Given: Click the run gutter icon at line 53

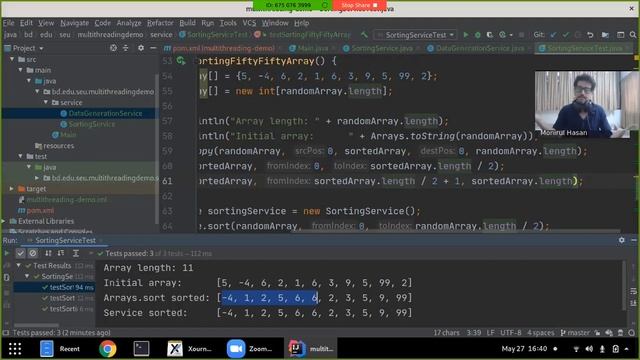Looking at the screenshot, I should [181, 61].
